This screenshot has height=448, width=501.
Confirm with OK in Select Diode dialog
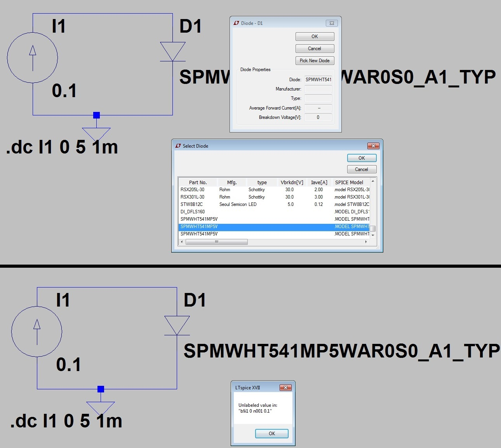pyautogui.click(x=362, y=158)
